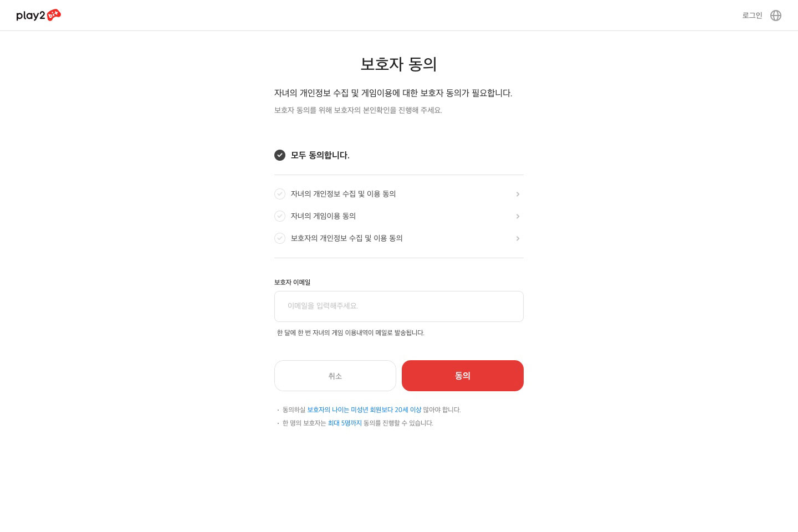Viewport: 798px width, 532px height.
Task: Check 보호자의 개인정보 수집 및 이용 동의
Action: (x=280, y=238)
